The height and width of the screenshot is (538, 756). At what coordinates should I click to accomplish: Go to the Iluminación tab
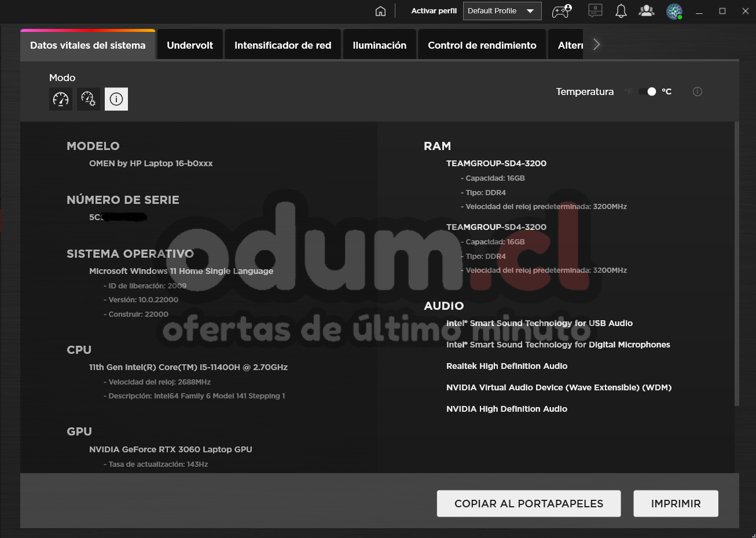[379, 45]
